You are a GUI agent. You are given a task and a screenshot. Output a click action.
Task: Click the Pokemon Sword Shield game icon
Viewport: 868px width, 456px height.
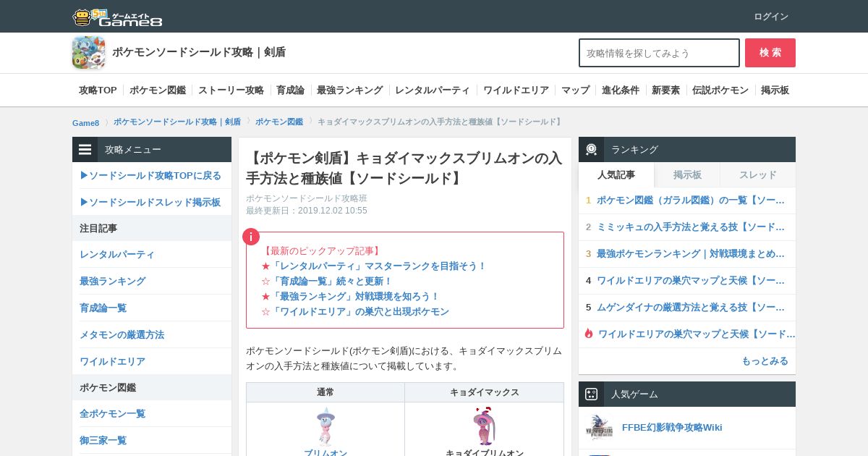point(88,52)
